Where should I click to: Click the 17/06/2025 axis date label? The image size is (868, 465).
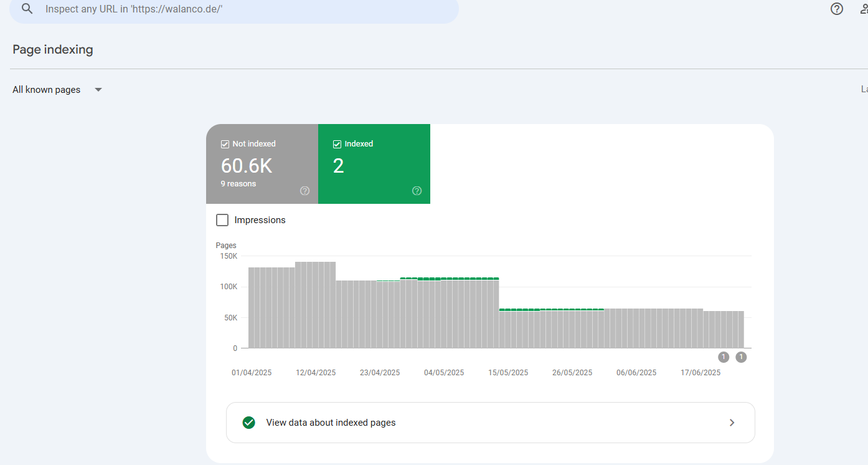tap(701, 373)
